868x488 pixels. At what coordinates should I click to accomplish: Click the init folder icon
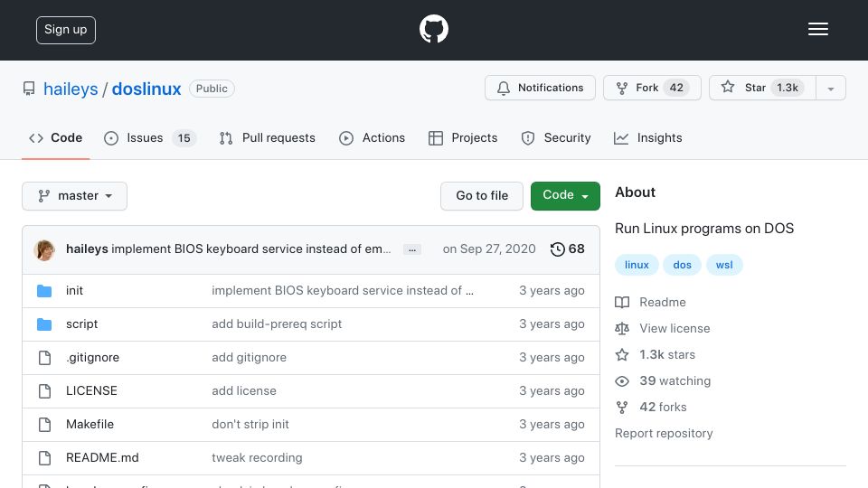[44, 290]
